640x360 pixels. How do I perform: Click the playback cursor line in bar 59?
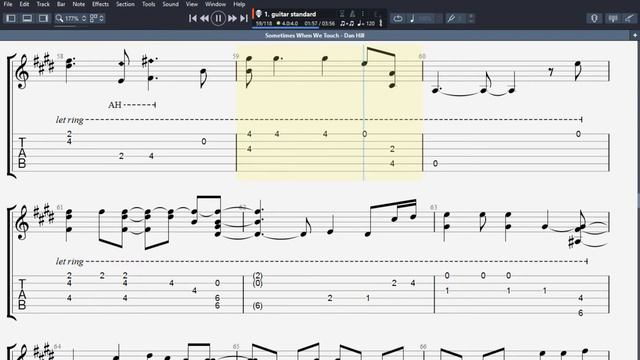click(x=364, y=112)
